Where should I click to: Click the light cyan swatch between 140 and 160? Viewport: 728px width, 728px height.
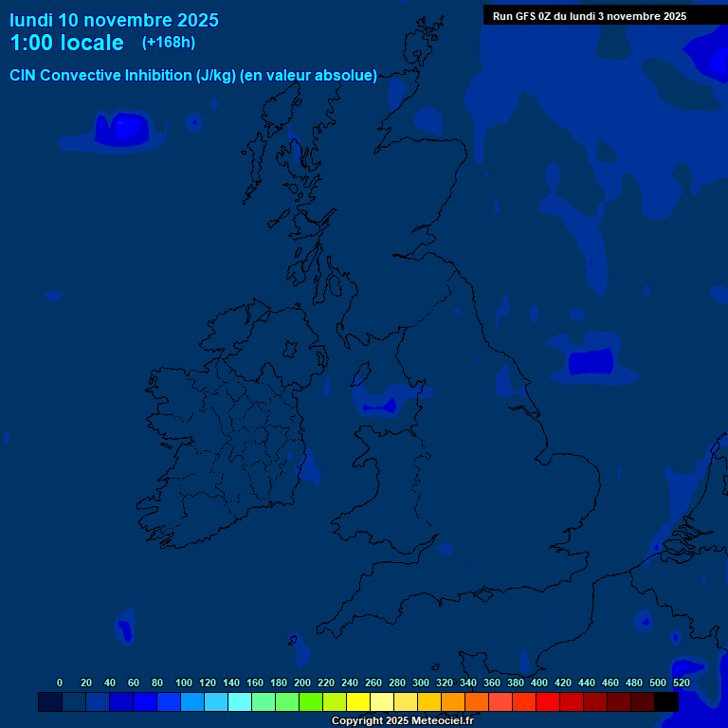240,701
